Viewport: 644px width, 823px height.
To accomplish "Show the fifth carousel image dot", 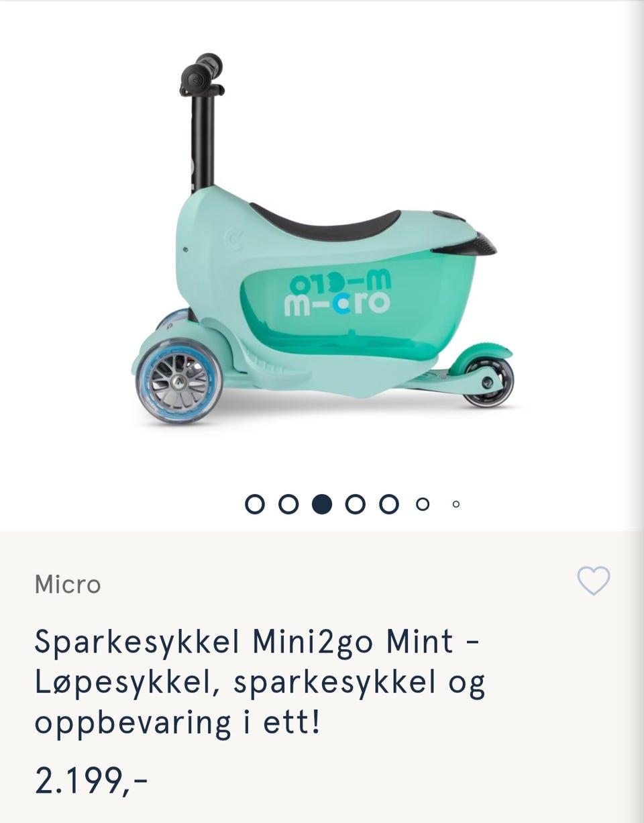I will (389, 503).
